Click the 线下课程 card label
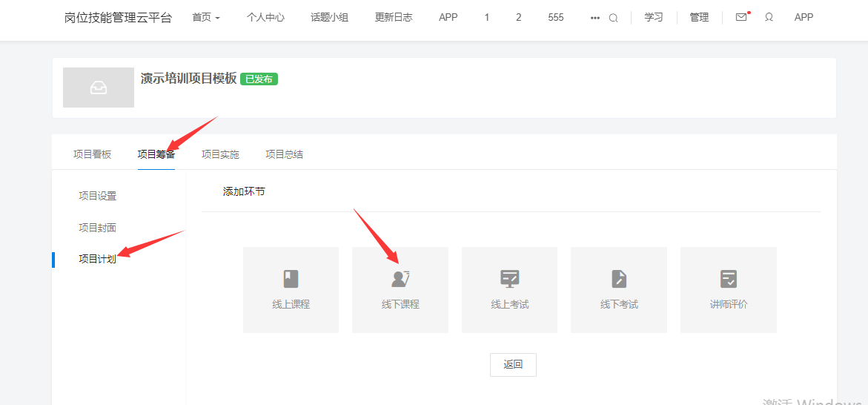This screenshot has height=405, width=868. click(x=400, y=304)
